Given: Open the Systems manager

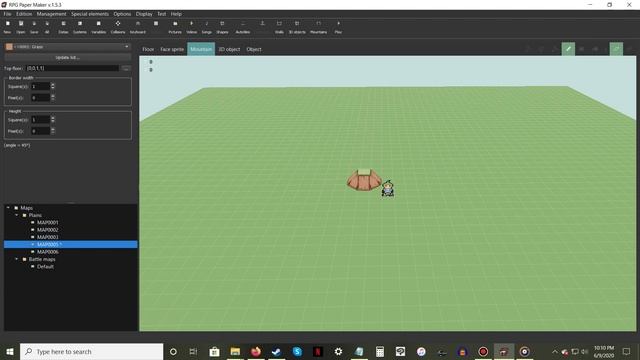Looking at the screenshot, I should 80,27.
